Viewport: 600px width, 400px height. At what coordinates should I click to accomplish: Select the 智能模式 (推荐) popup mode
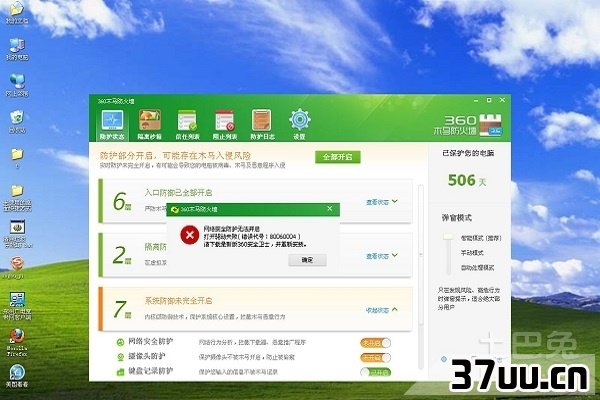pos(481,238)
